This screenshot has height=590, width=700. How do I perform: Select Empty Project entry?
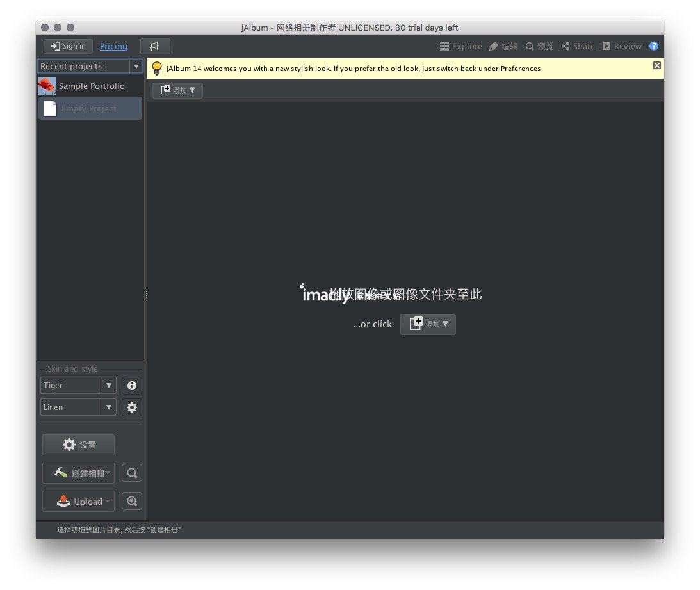point(90,108)
